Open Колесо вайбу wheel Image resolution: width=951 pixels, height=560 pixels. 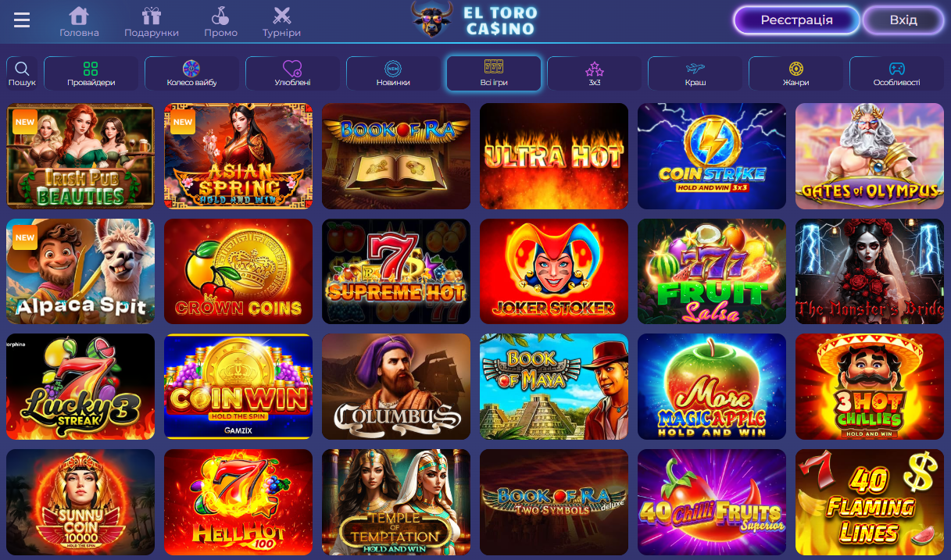point(191,73)
